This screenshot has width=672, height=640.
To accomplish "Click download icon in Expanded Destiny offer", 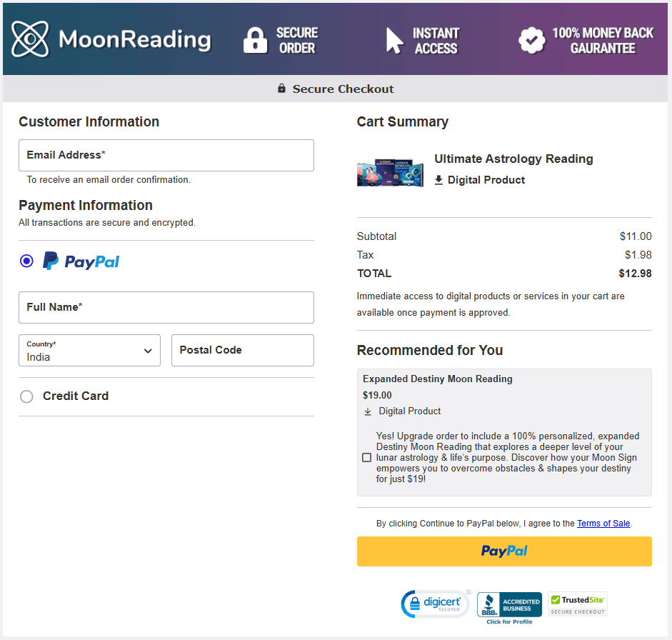I will (x=368, y=411).
